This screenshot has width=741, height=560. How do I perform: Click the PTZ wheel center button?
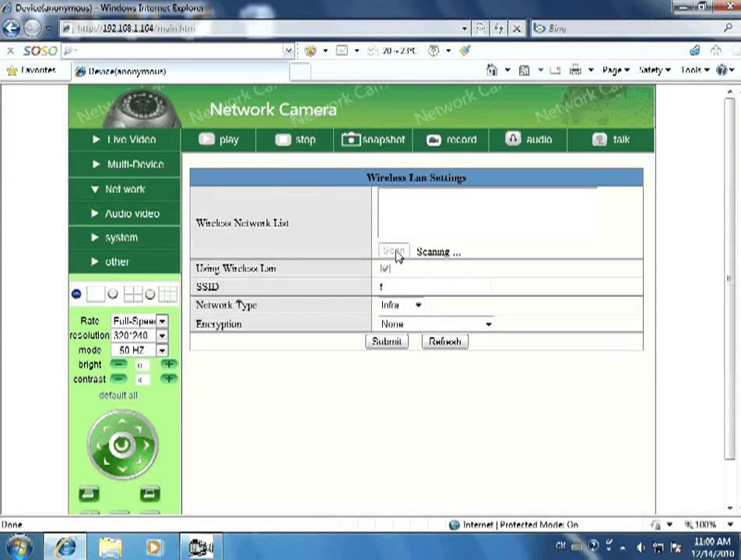pyautogui.click(x=122, y=444)
